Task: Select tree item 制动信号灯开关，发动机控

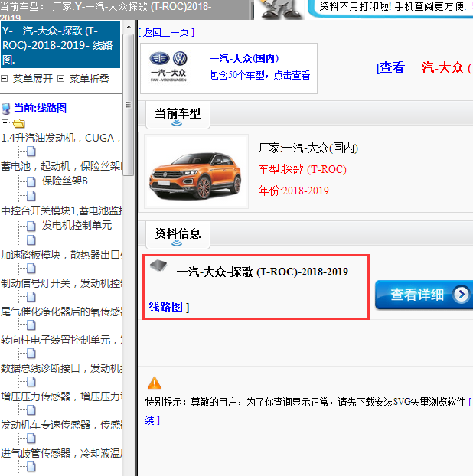Action: [61, 283]
